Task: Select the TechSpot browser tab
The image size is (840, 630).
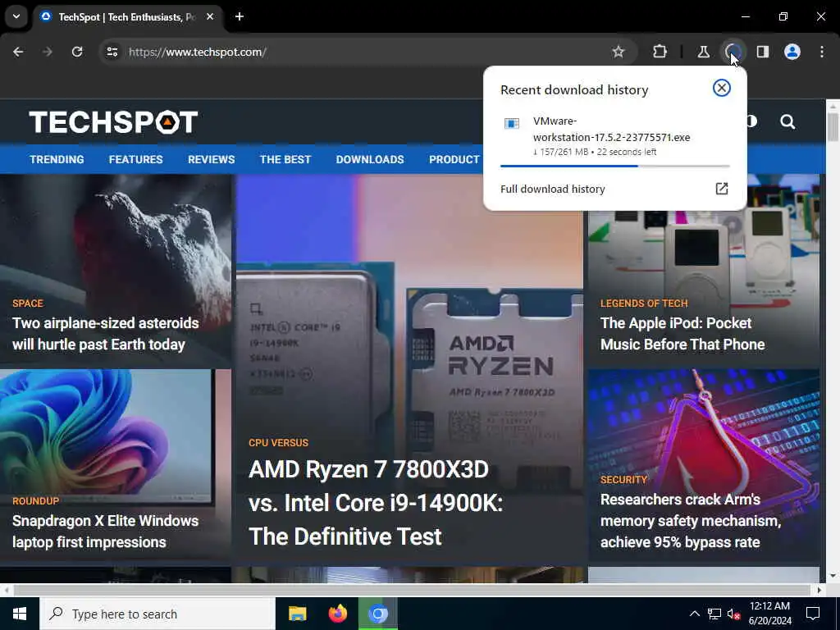Action: tap(126, 16)
